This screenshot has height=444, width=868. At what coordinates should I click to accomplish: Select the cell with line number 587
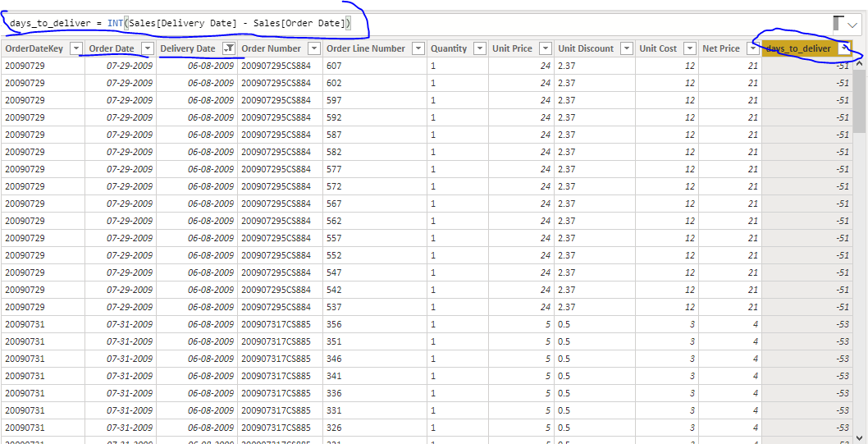click(375, 135)
